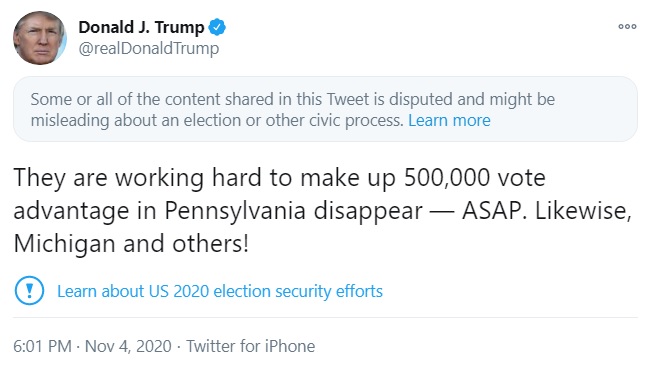The width and height of the screenshot is (645, 370).
Task: Click Learn more in the disputed notice
Action: (x=449, y=120)
